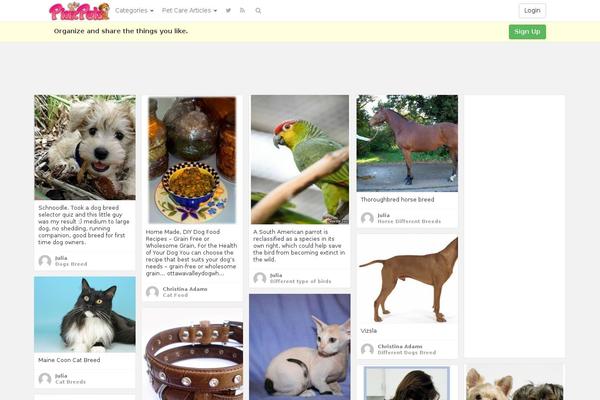Expand the Pet Care Articles dropdown
This screenshot has height=400, width=600.
coord(189,11)
